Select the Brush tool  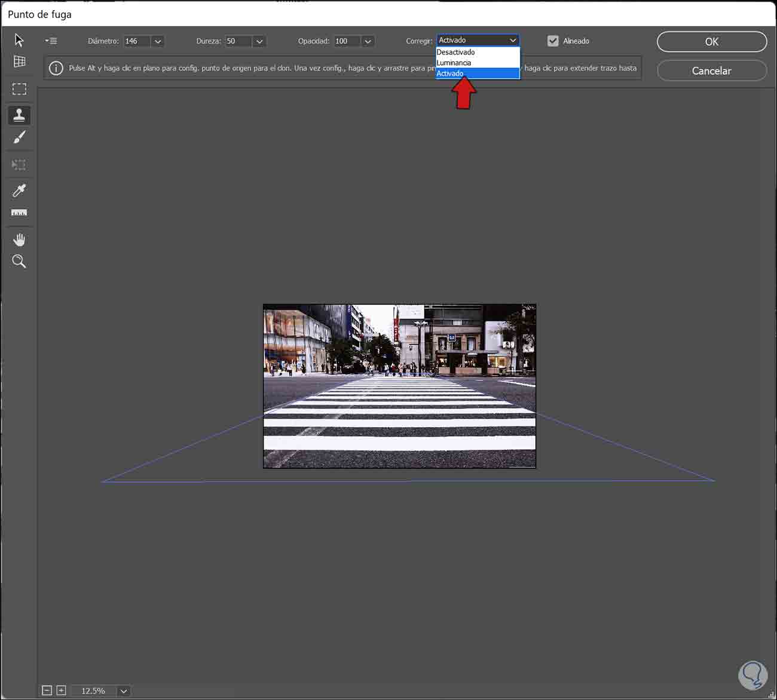19,138
